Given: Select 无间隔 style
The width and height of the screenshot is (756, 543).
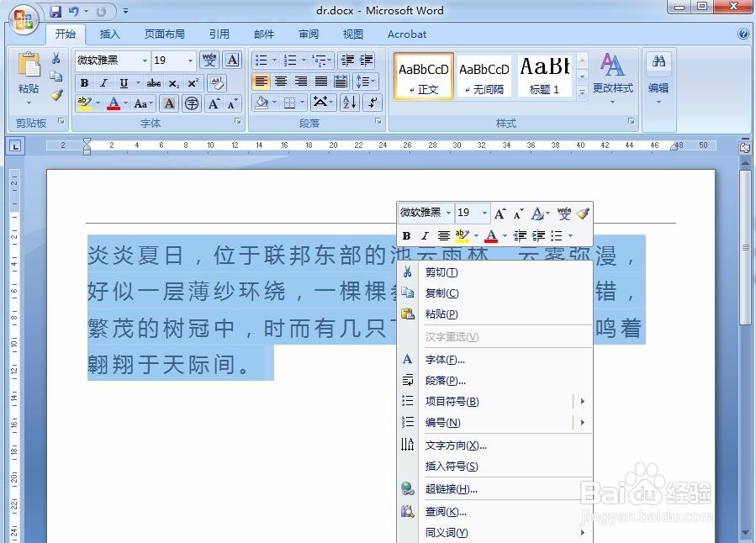Looking at the screenshot, I should [484, 76].
